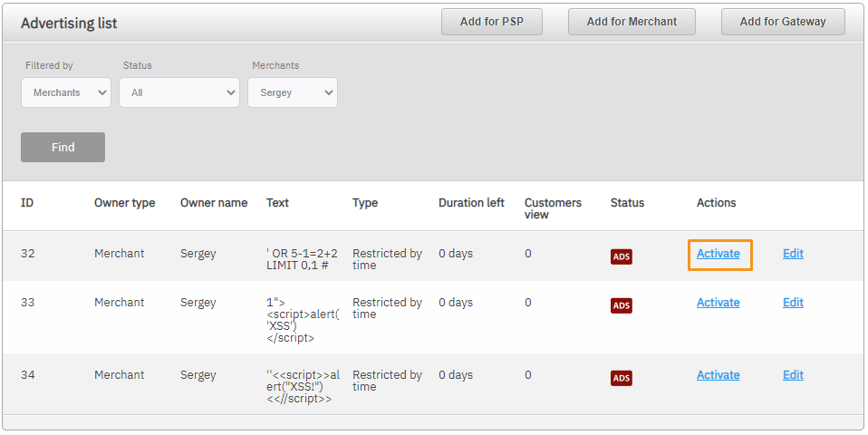This screenshot has height=435, width=868.
Task: Open the Filtered by dropdown
Action: (66, 92)
